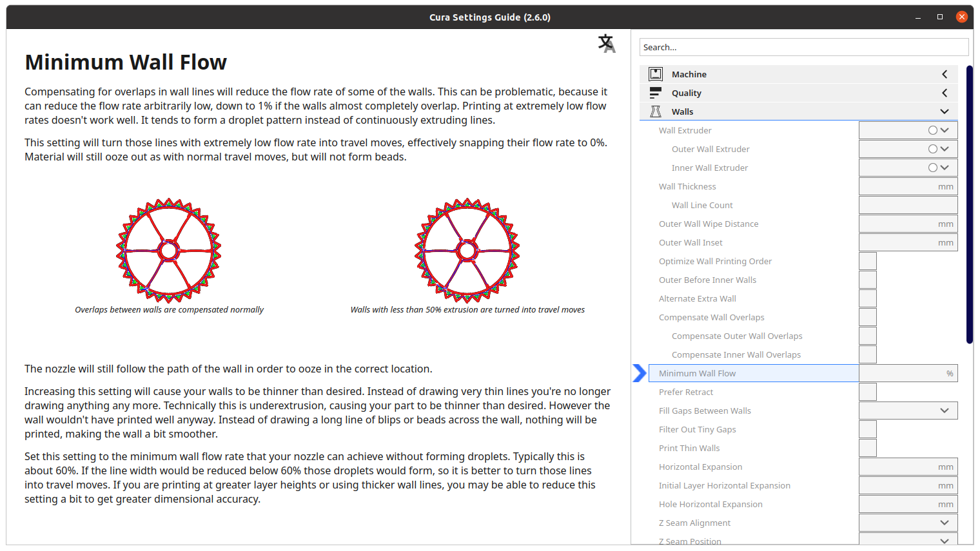Open the Z Seam Position dropdown

(908, 540)
